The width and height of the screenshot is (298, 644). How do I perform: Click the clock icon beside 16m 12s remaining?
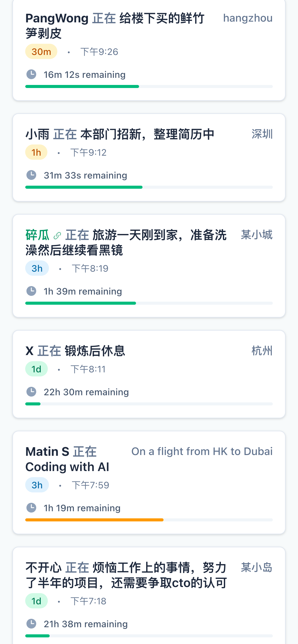(31, 75)
